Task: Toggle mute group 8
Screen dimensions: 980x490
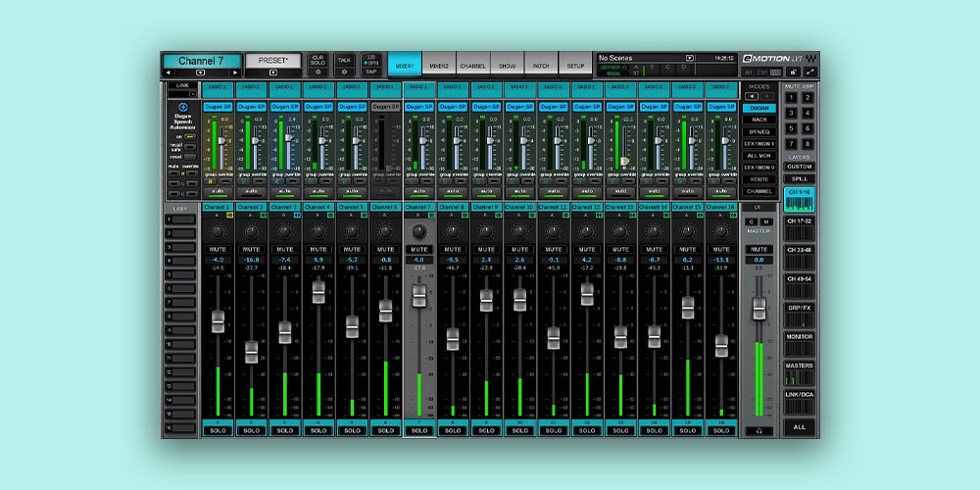Action: pyautogui.click(x=808, y=144)
